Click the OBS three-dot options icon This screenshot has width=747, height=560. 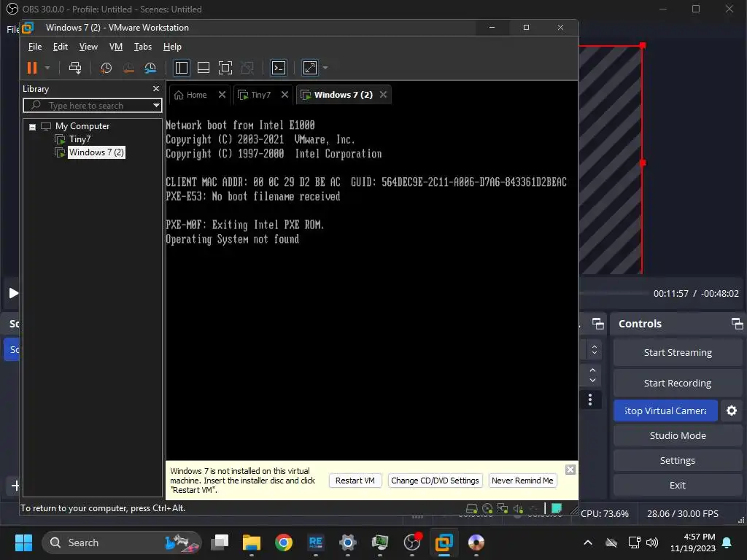click(589, 400)
